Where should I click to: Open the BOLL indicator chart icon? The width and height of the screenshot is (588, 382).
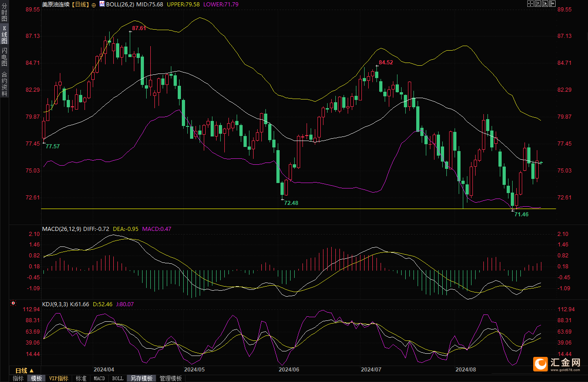(102, 4)
